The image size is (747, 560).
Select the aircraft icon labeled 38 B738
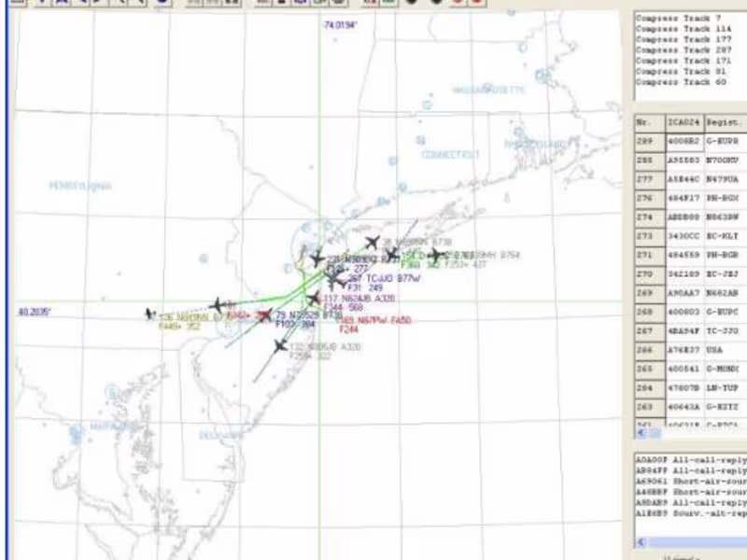372,243
